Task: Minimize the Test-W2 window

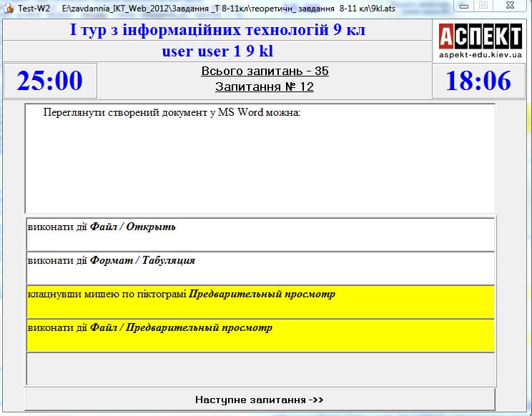Action: [465, 6]
